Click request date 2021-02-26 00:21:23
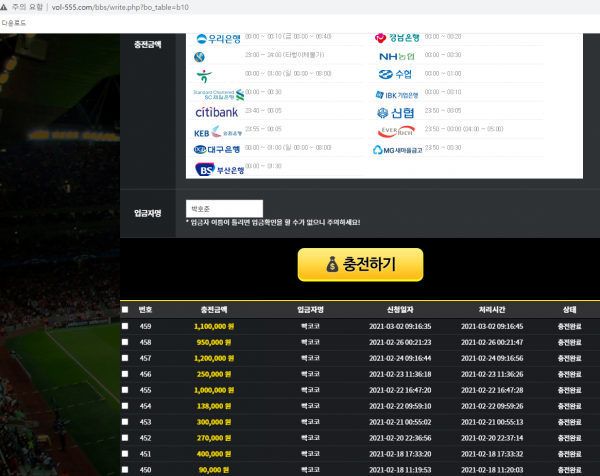The height and width of the screenshot is (476, 600). (x=400, y=342)
